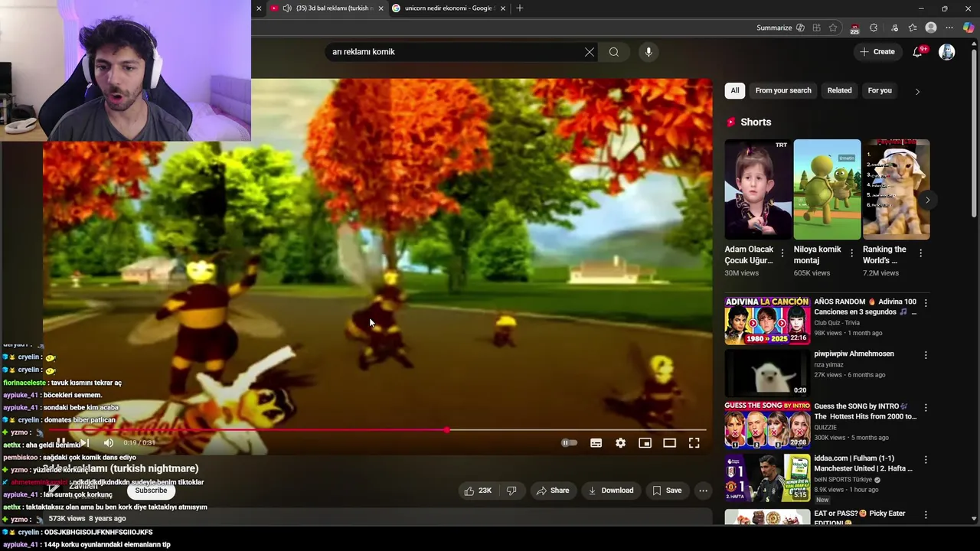
Task: Open options for Adam Olacak Çocuk short
Action: click(x=782, y=253)
